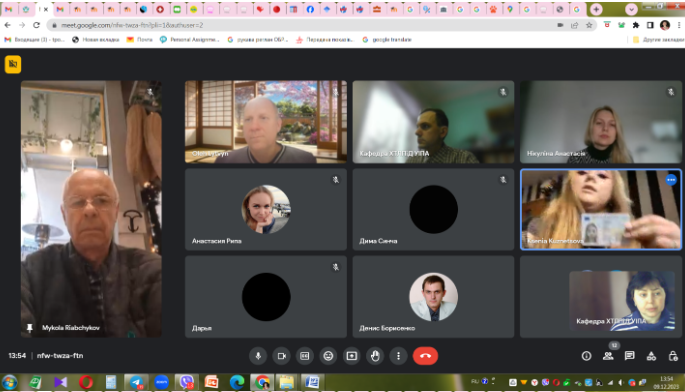
Task: Click the yellow camera-off indicator
Action: point(13,64)
